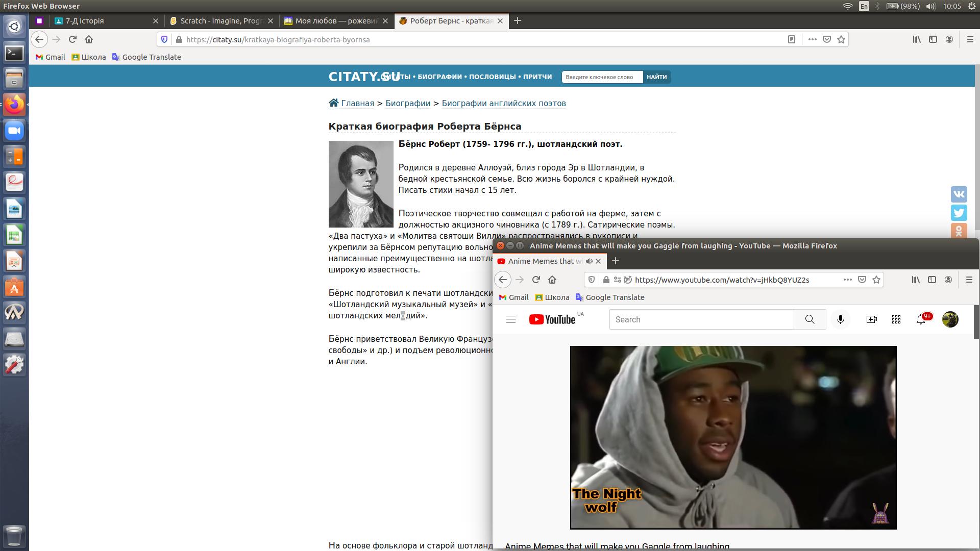Open YouTube notifications bell

coord(921,320)
